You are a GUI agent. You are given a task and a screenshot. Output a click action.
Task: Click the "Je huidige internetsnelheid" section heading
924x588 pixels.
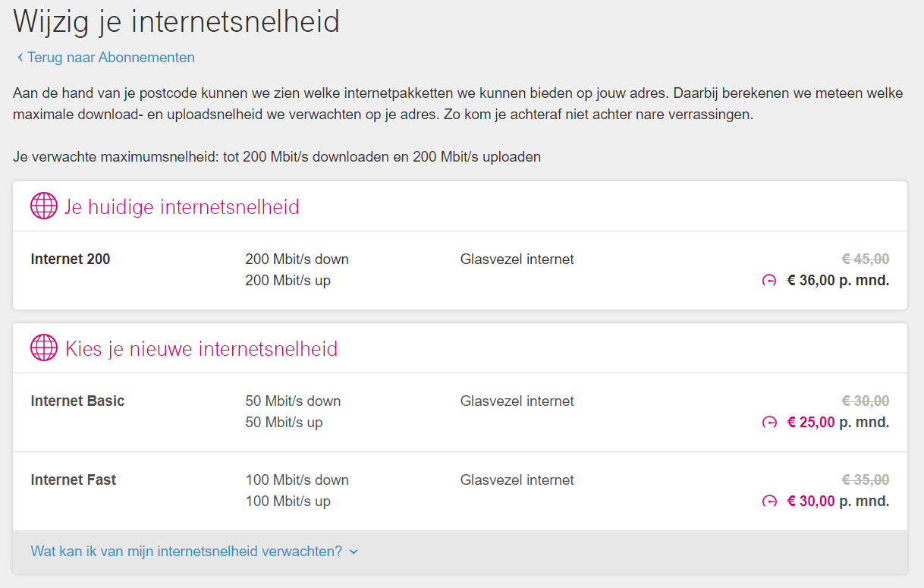(182, 206)
